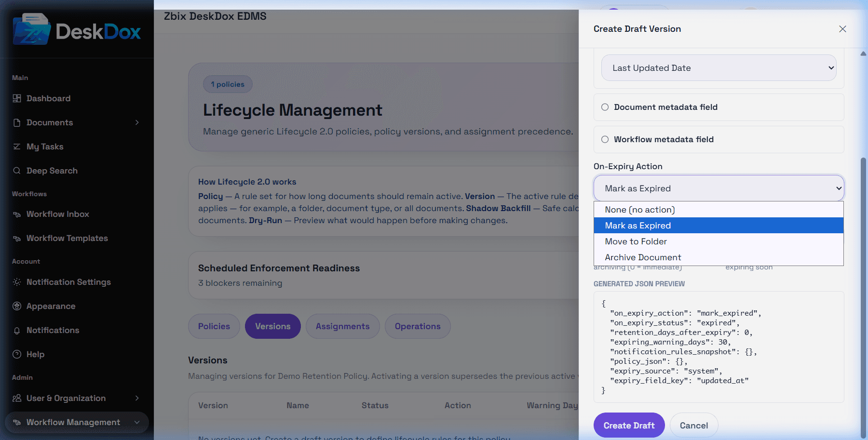The image size is (868, 440).
Task: Switch to the Policies tab
Action: point(214,326)
